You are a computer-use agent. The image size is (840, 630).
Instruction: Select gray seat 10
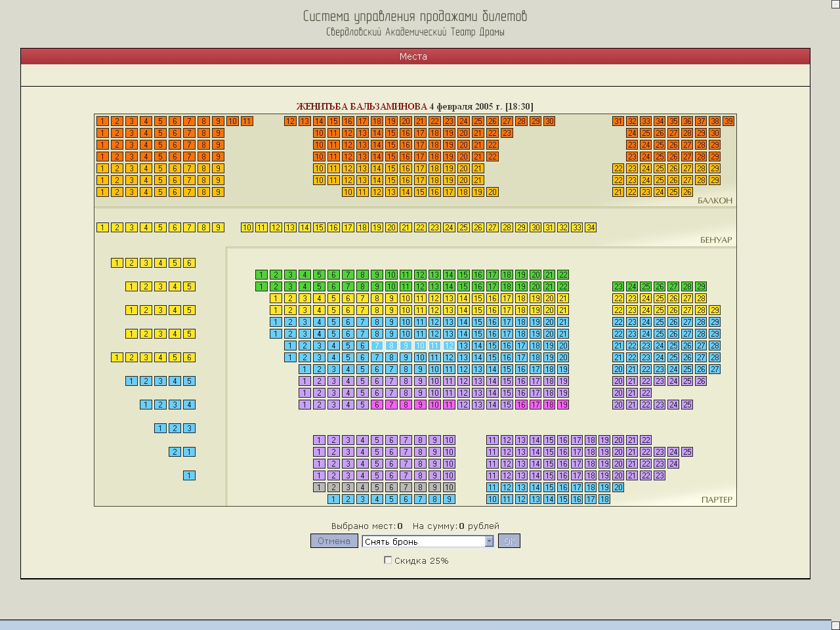point(449,488)
